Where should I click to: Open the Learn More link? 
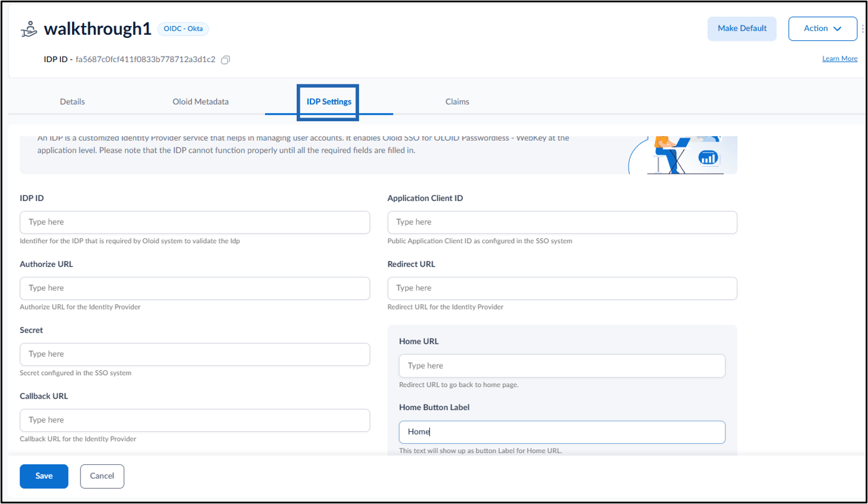(x=840, y=59)
